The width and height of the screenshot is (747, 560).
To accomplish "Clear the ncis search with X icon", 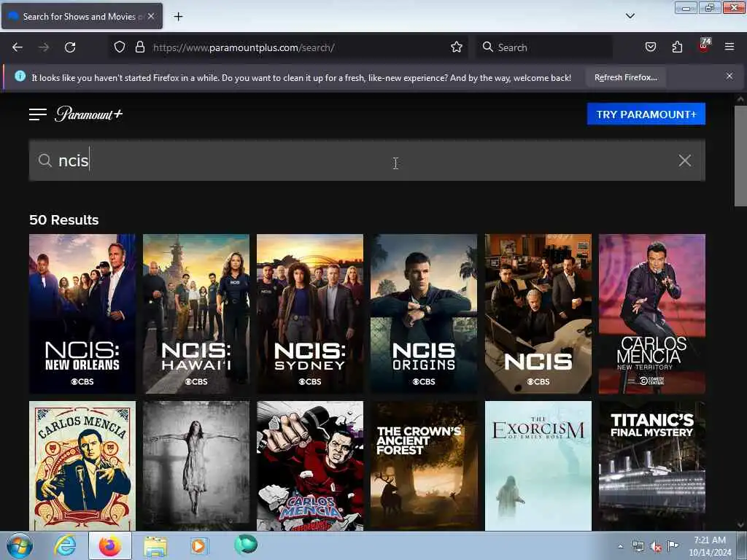I will point(684,160).
